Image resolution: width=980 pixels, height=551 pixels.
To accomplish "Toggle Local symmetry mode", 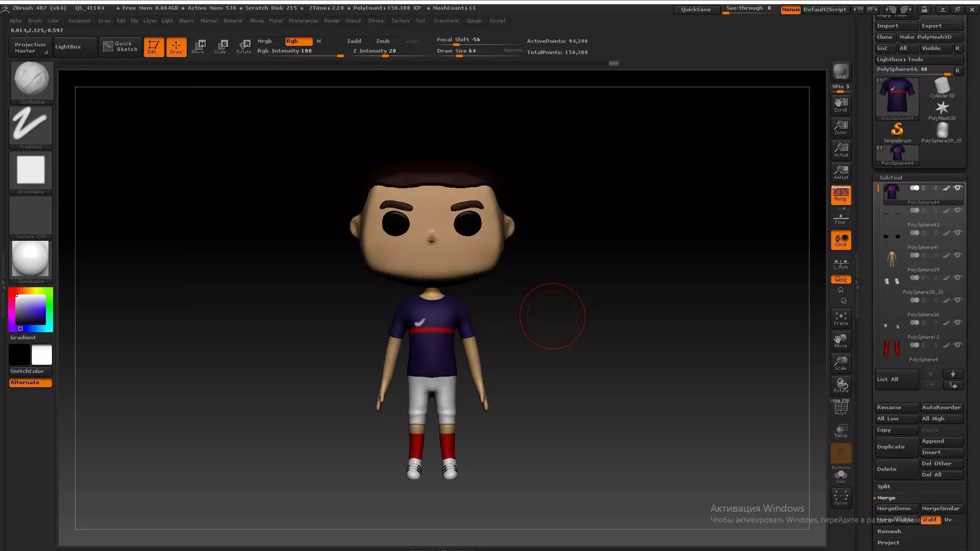I will click(x=841, y=240).
